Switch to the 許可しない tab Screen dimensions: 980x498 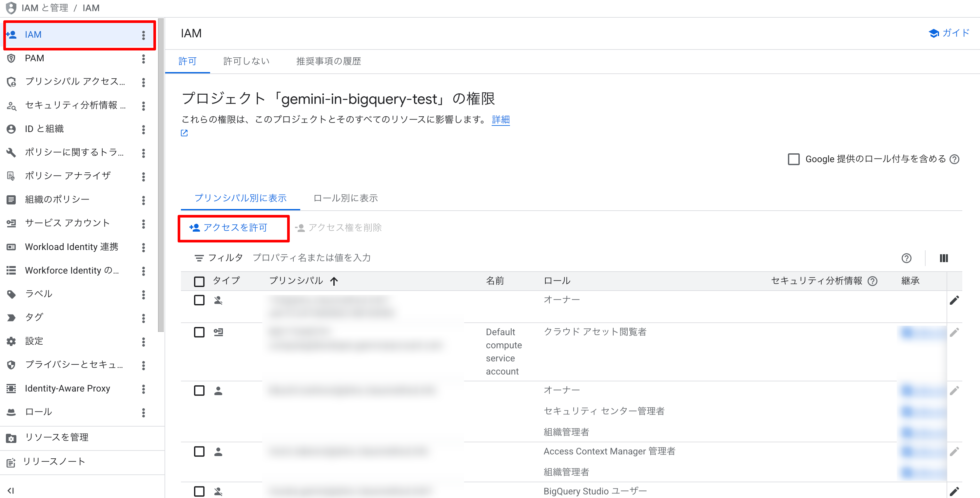[x=246, y=61]
